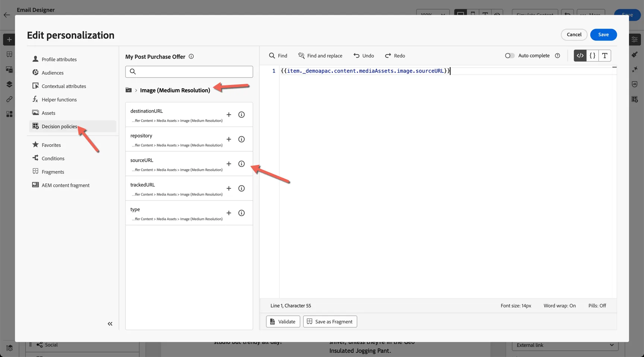This screenshot has width=644, height=357.
Task: Open External link dropdown in Email Designer
Action: (565, 345)
